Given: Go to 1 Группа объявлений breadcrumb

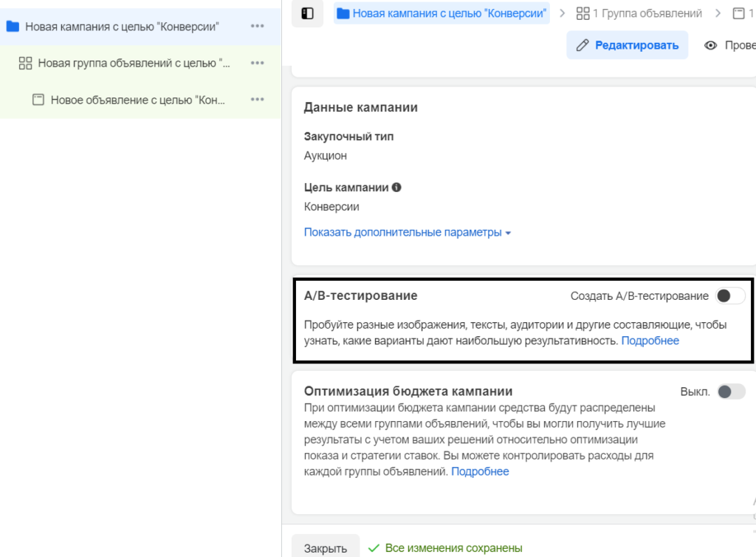Looking at the screenshot, I should click(x=639, y=13).
